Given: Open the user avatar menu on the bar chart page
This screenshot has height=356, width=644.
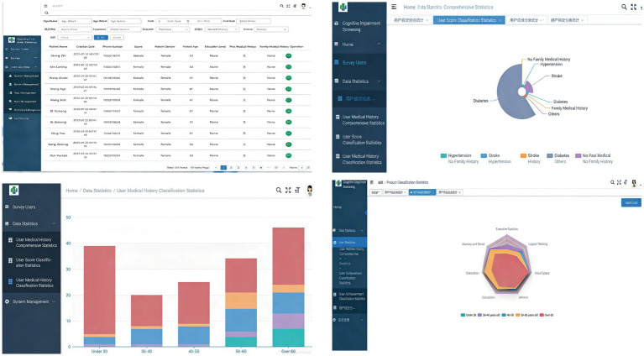Looking at the screenshot, I should (309, 190).
